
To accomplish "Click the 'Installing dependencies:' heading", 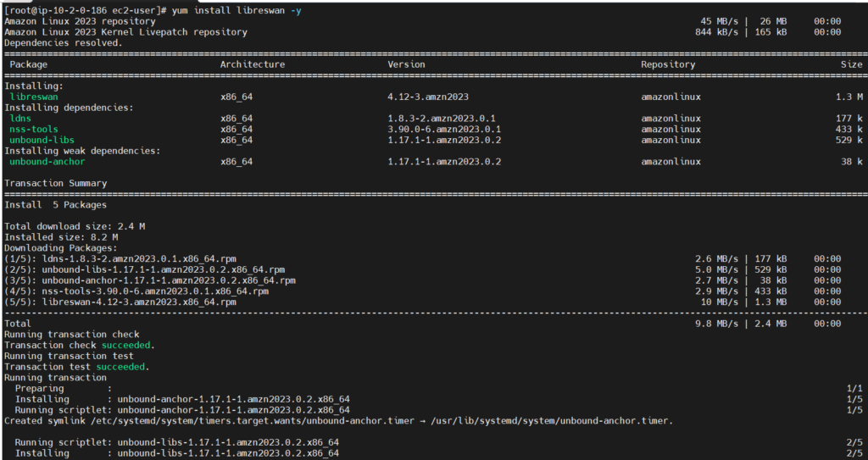I will click(x=70, y=108).
